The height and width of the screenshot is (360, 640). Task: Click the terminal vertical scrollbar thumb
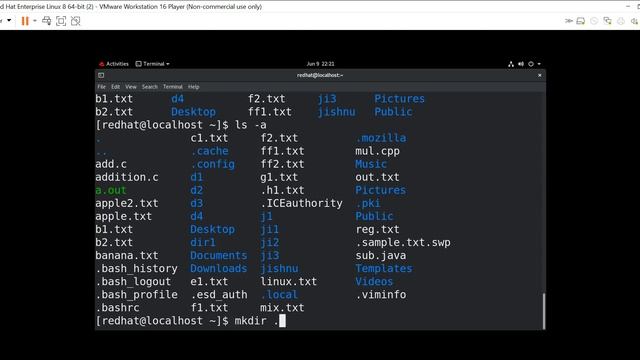click(x=544, y=311)
